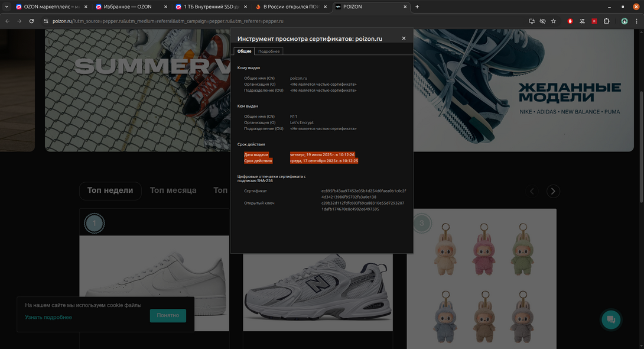Open the Summer banner with sneakers

[138, 89]
